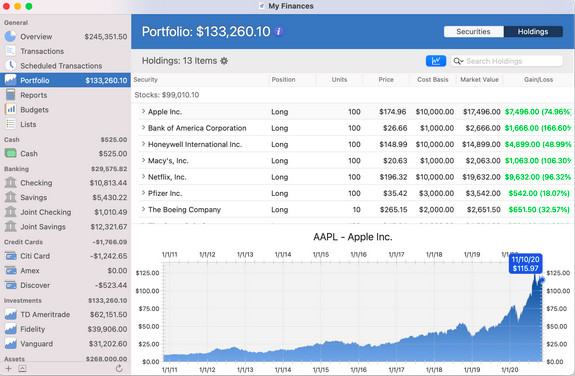Switch to the Holdings tab
This screenshot has height=376, width=575.
pos(533,32)
